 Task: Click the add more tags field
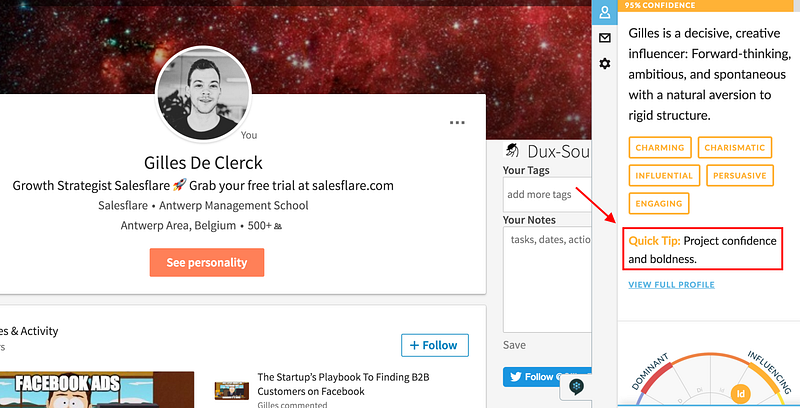(547, 194)
